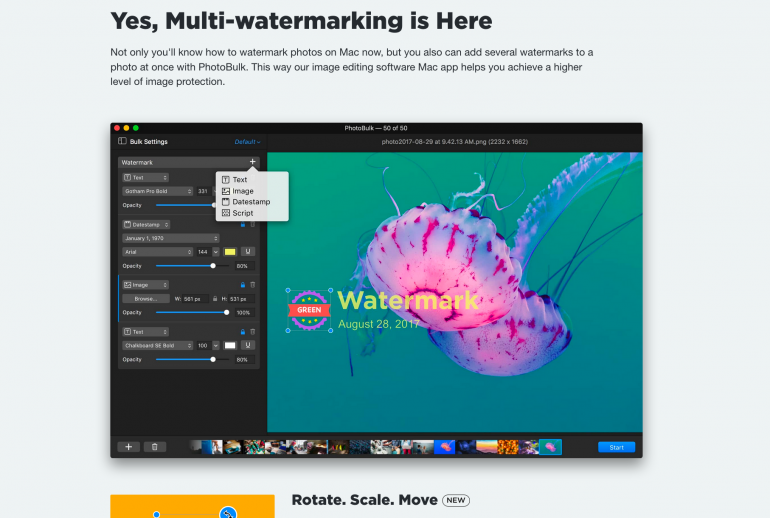Delete the Image watermark using trash icon
Screen dimensions: 770x518
click(x=252, y=285)
